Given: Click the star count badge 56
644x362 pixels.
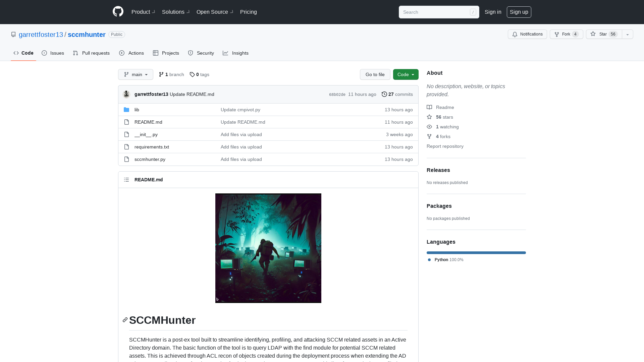Looking at the screenshot, I should [x=613, y=34].
